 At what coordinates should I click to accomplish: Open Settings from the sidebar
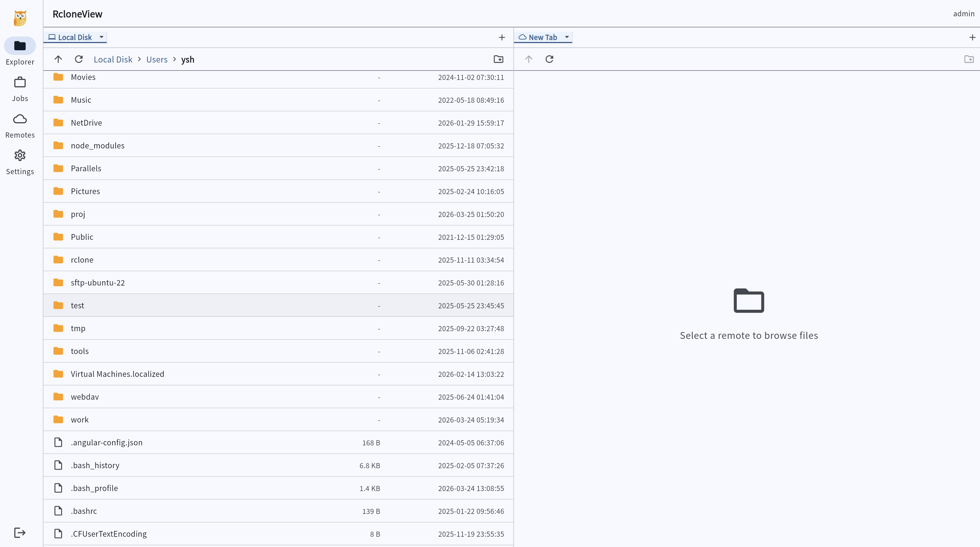[20, 155]
